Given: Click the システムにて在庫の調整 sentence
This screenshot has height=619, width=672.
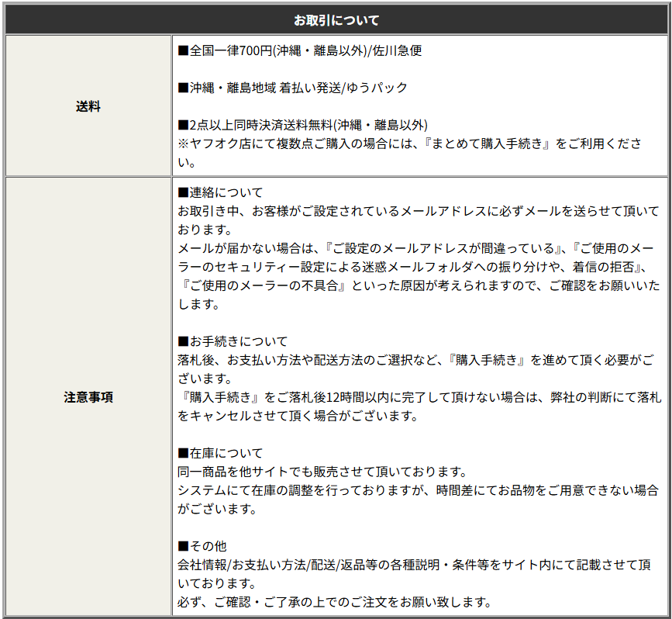Looking at the screenshot, I should pyautogui.click(x=418, y=500).
